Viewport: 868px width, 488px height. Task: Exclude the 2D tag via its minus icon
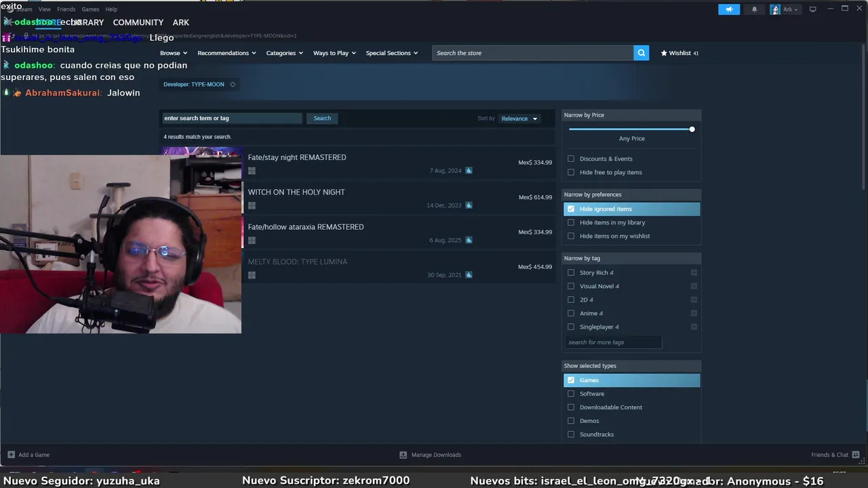click(694, 300)
